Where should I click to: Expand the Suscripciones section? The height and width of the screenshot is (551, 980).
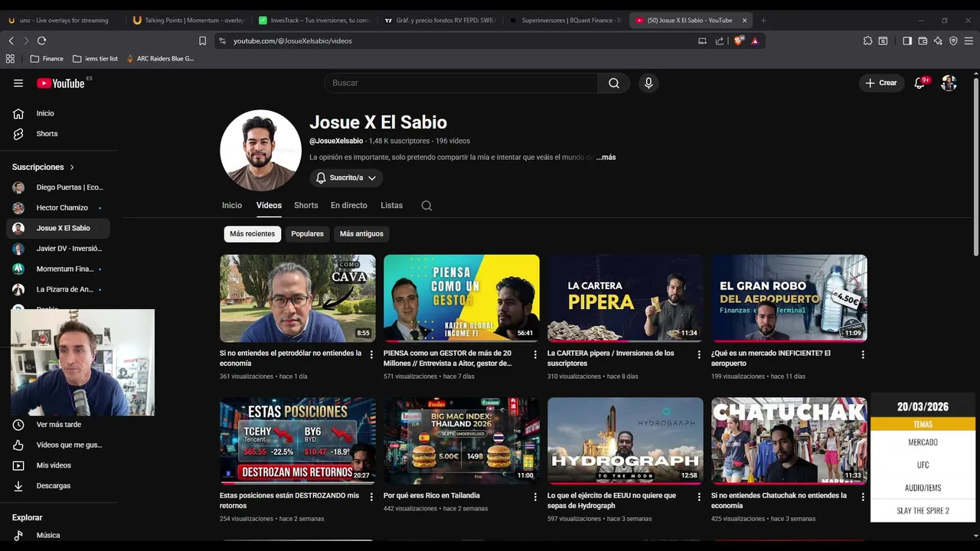[x=44, y=167]
